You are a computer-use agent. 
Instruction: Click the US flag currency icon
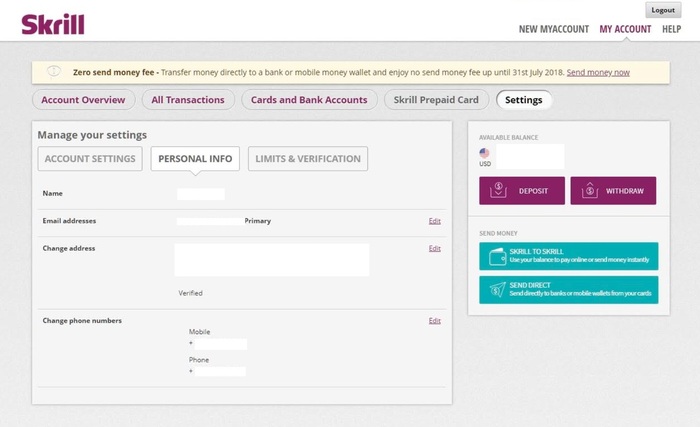[x=485, y=152]
